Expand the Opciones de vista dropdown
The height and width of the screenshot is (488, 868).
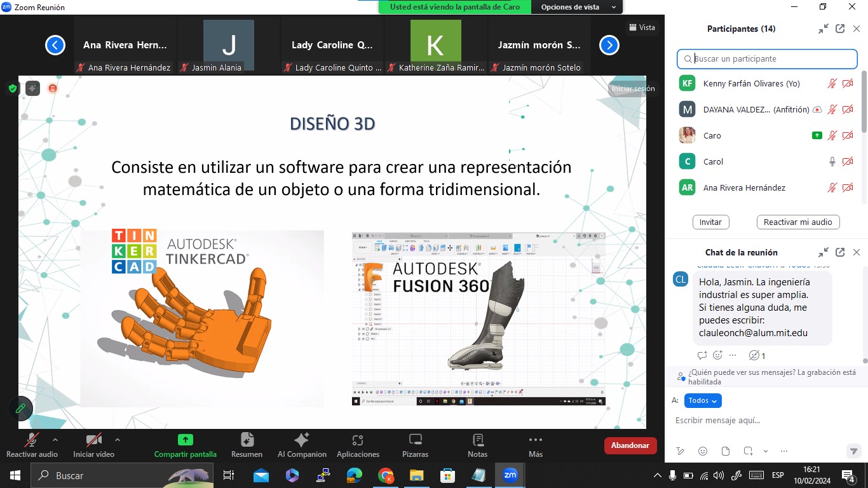(578, 7)
